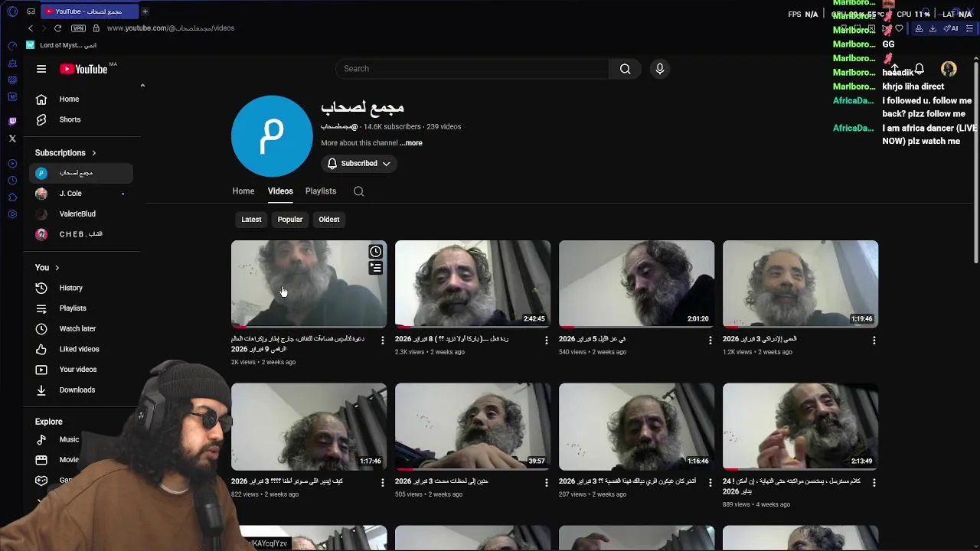Open Opera sidebar settings gear
Viewport: 980px width, 551px height.
[x=12, y=214]
